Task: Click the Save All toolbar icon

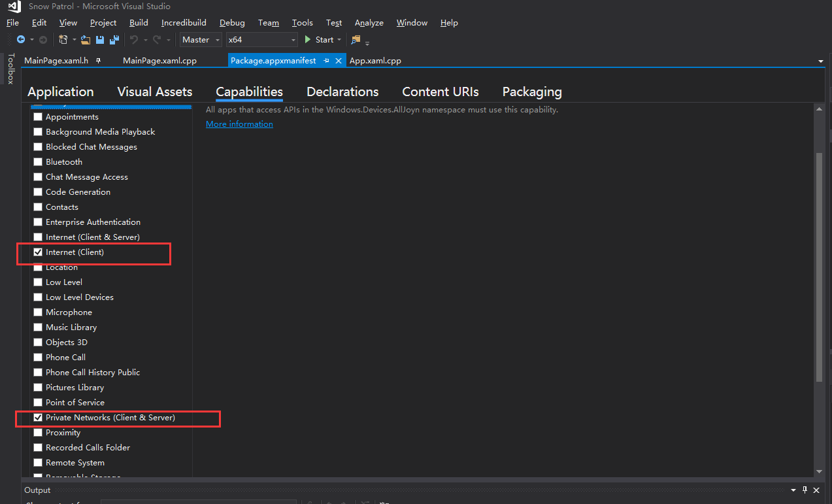Action: [114, 39]
